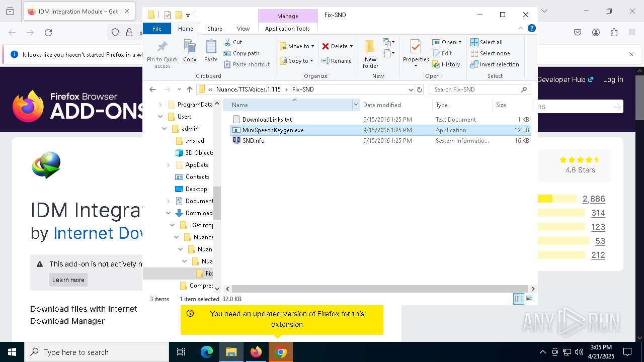Image resolution: width=644 pixels, height=362 pixels.
Task: Open address bar history dropdown
Action: click(x=411, y=89)
